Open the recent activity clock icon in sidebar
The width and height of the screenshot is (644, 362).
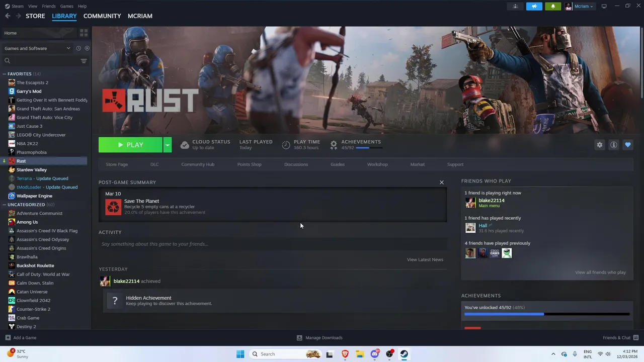(78, 48)
